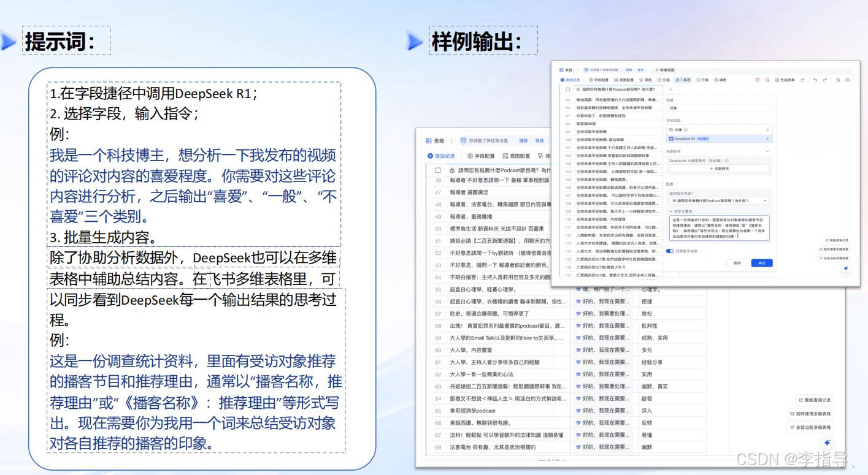This screenshot has width=868, height=475.
Task: Click row 47 報導者 選題廣泛 in back window
Action: 493,192
